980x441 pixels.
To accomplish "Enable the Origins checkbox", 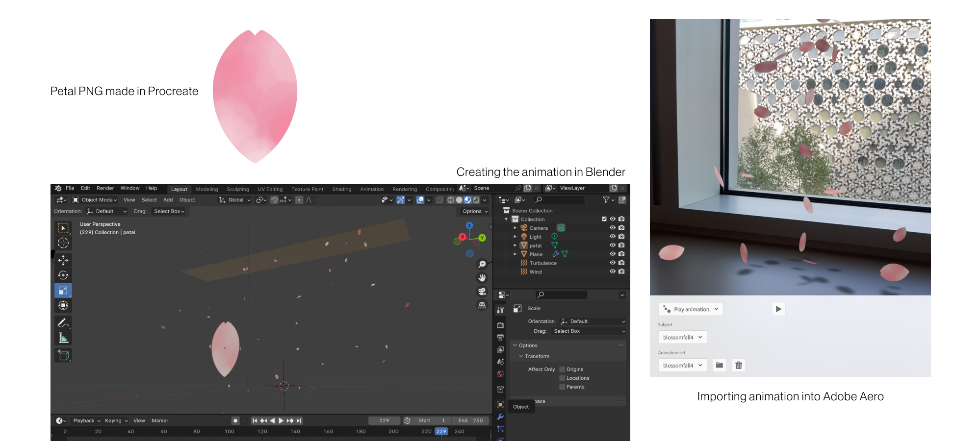I will (562, 369).
